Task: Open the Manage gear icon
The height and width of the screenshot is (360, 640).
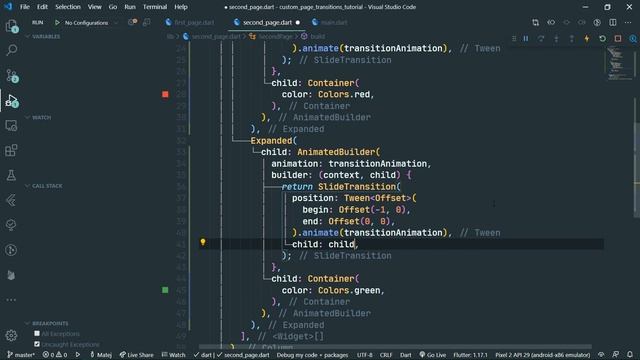Action: coord(11,336)
